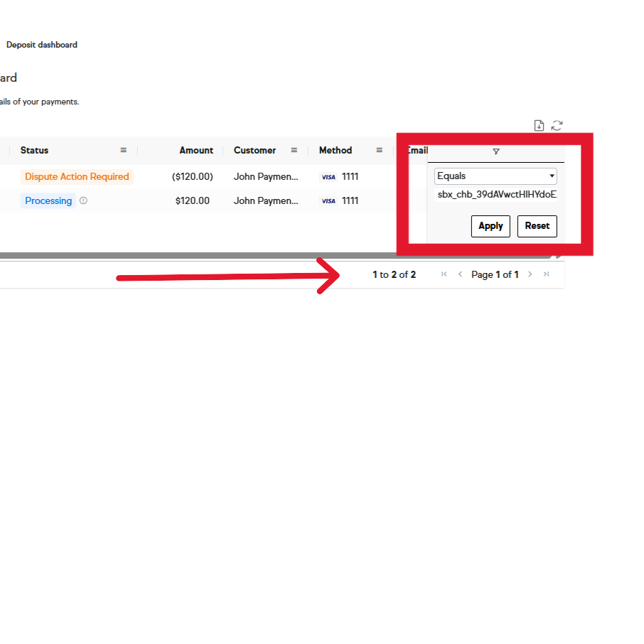Go to the first page of results
This screenshot has height=644, width=644.
point(444,274)
